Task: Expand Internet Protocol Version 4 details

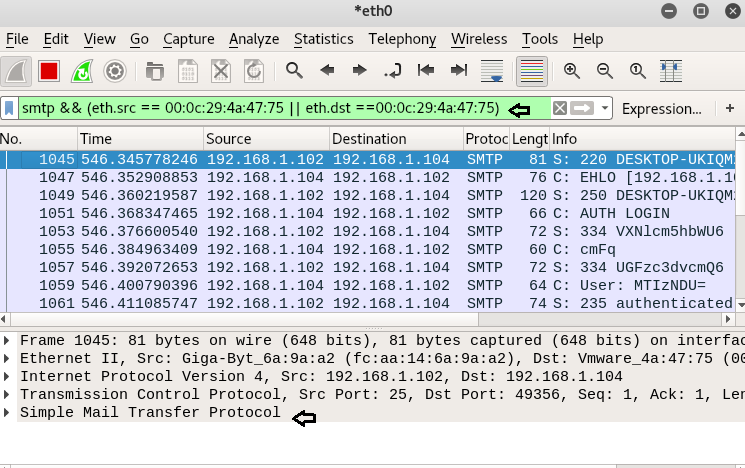Action: click(7, 376)
